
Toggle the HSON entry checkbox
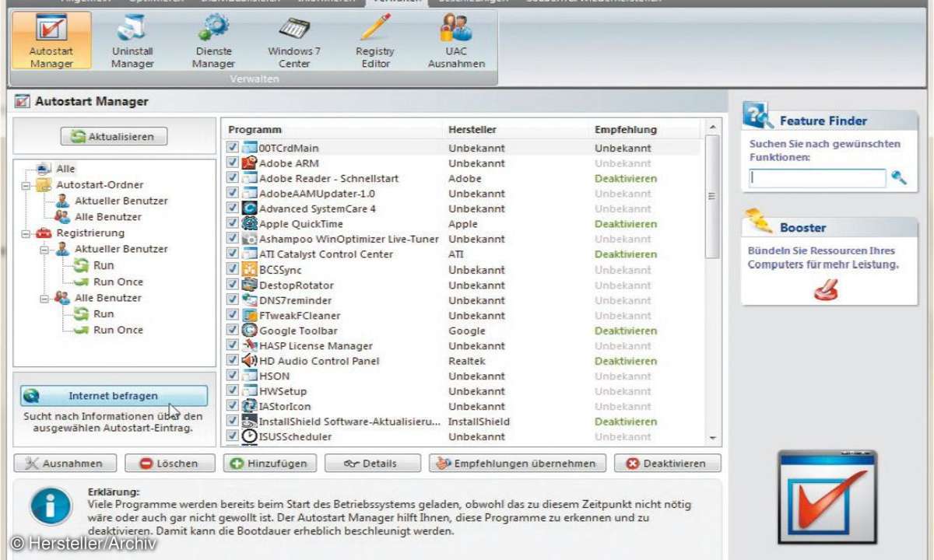(232, 376)
